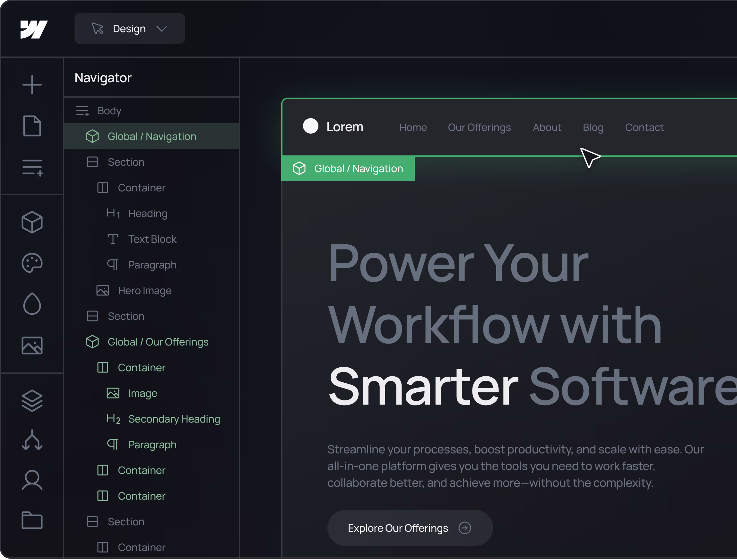The height and width of the screenshot is (560, 737).
Task: Click the Lorem brand logo on canvas
Action: [x=333, y=127]
